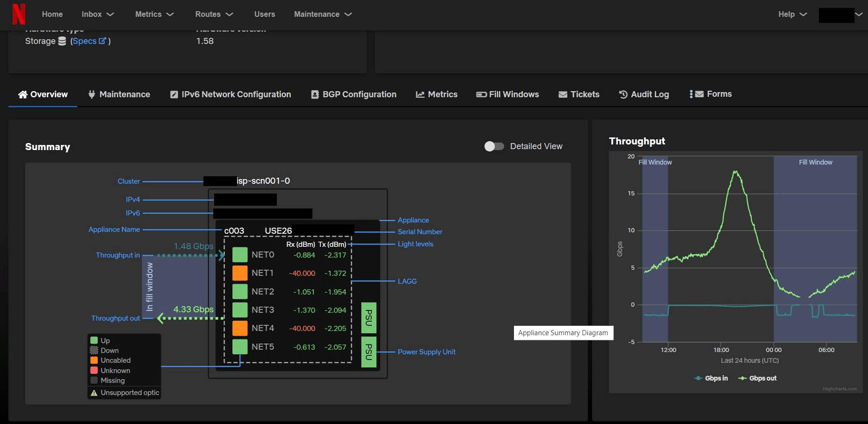The height and width of the screenshot is (424, 868).
Task: Click the NET0 green status square
Action: pyautogui.click(x=240, y=255)
